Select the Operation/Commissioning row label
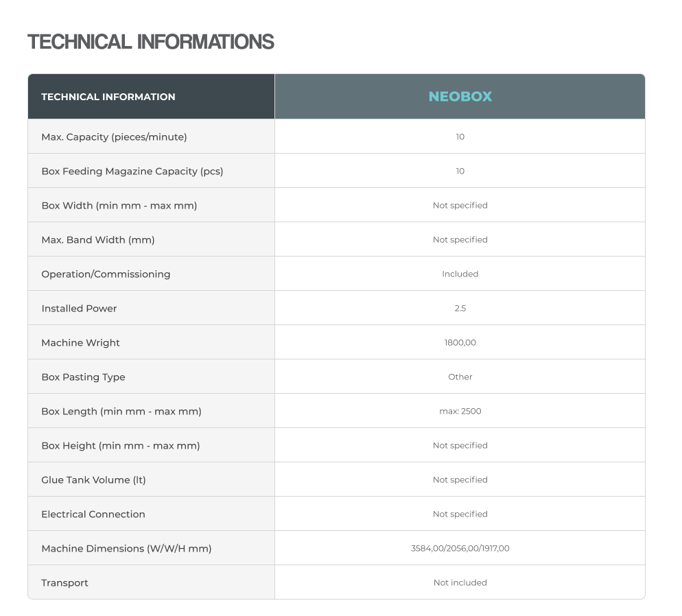Screen dimensions: 682x616 click(x=106, y=274)
